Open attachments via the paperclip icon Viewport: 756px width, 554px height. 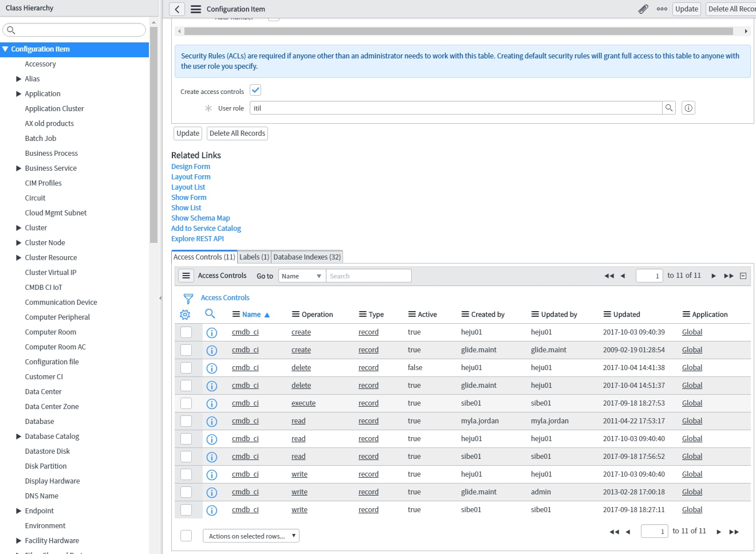point(643,9)
